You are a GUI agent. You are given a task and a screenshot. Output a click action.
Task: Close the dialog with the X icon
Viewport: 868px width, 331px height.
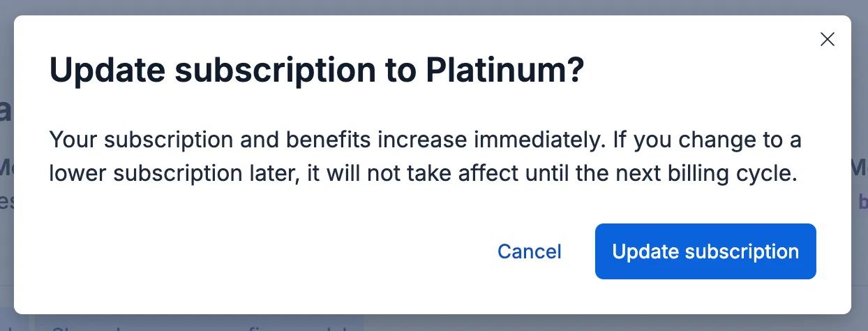[x=827, y=39]
